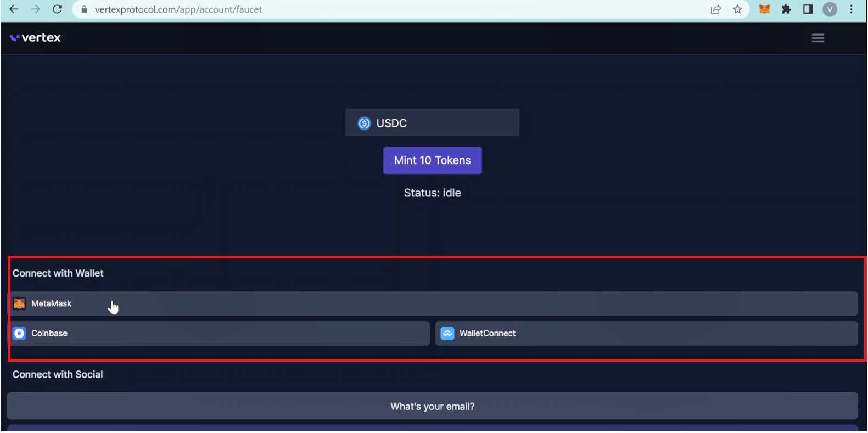The width and height of the screenshot is (868, 433).
Task: Click the What's your email field
Action: coord(432,406)
